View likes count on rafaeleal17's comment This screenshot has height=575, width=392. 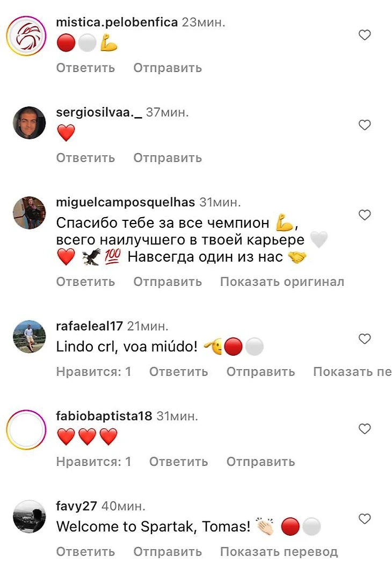pos(93,372)
